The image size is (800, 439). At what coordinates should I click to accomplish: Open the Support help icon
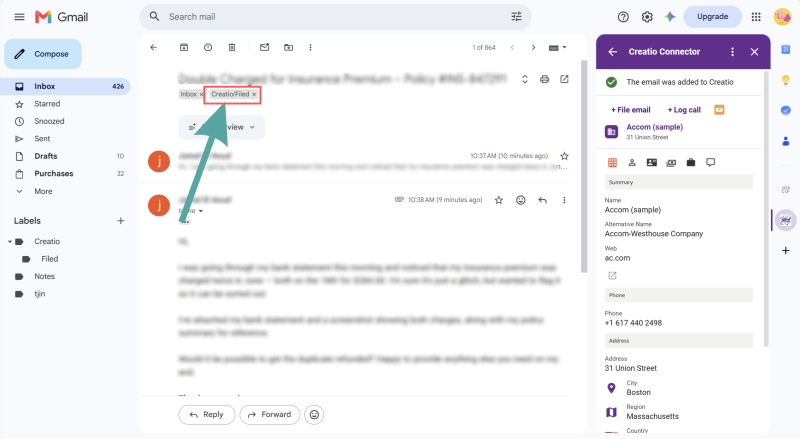tap(623, 17)
